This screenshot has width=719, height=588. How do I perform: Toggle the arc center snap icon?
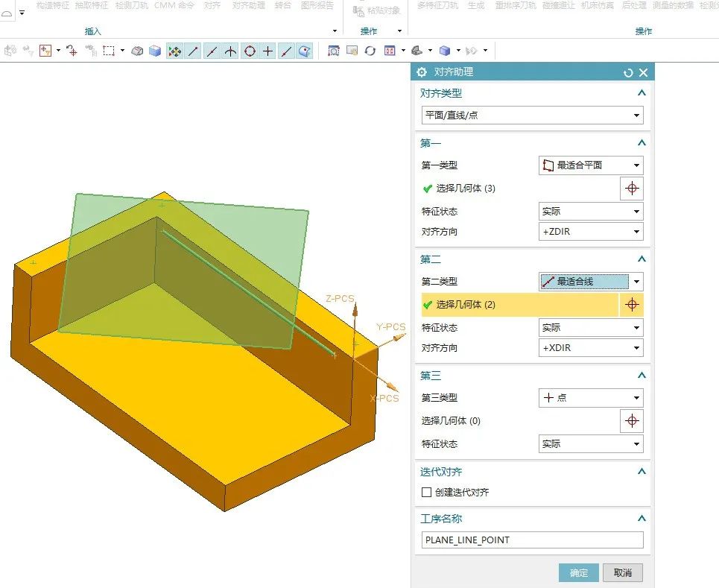[250, 51]
